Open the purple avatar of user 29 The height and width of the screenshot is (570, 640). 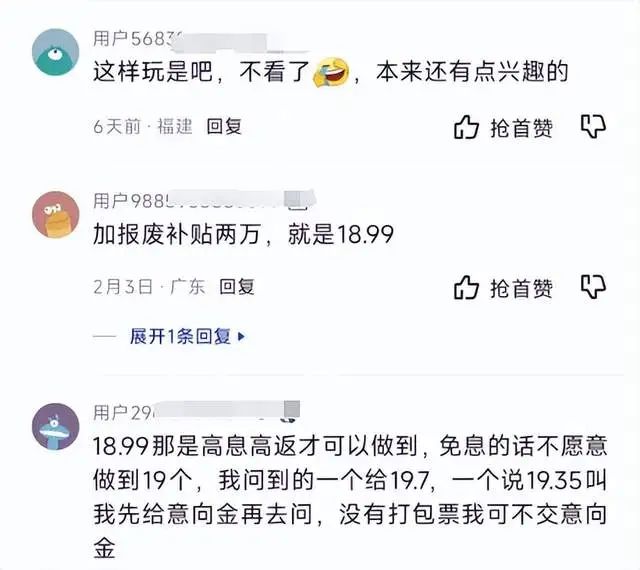pos(56,427)
